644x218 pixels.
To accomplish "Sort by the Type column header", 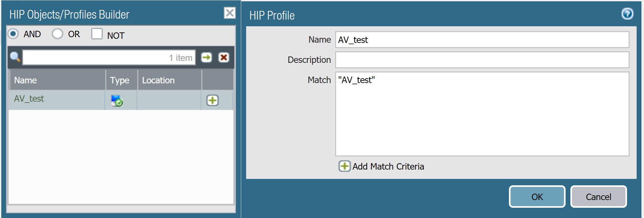I will click(120, 80).
